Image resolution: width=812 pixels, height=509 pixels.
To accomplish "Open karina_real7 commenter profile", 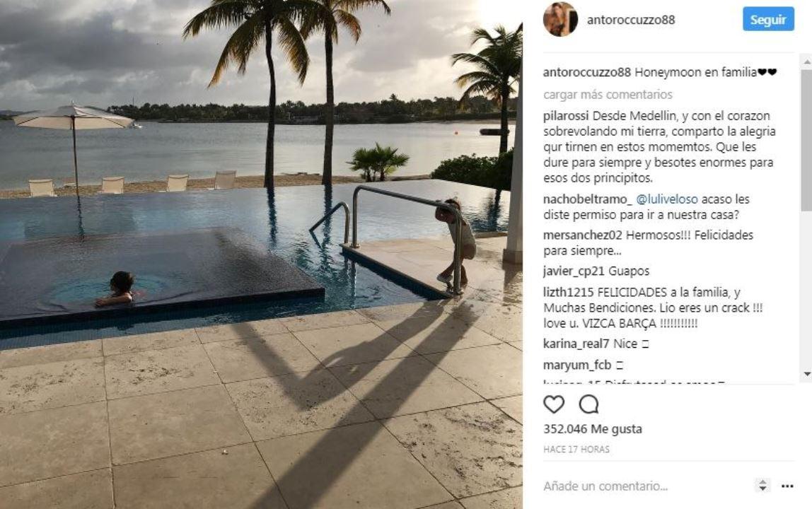I will point(576,344).
